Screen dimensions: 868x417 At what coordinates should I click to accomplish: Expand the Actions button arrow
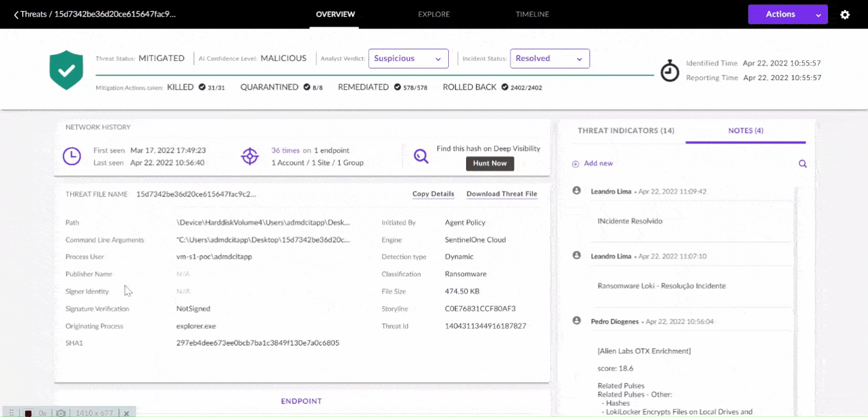[x=818, y=15]
